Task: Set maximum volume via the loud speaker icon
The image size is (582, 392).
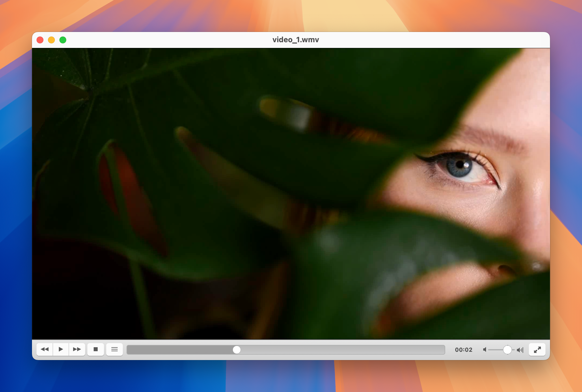Action: 520,349
